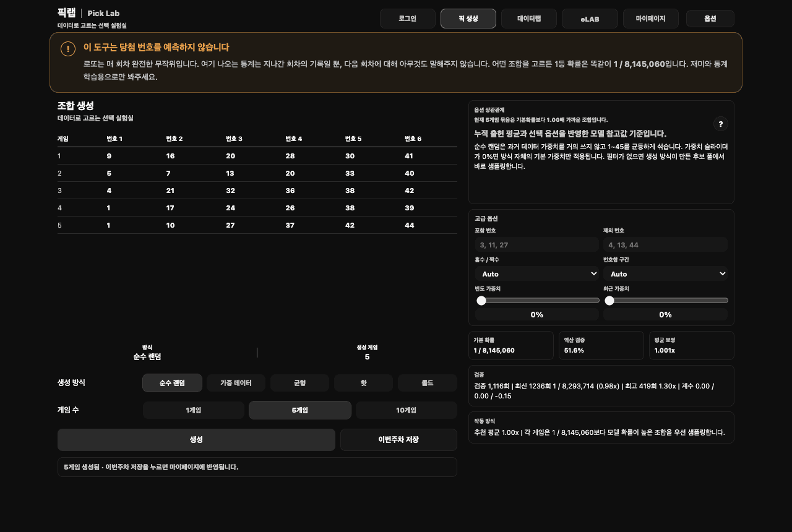Click the 번호 6 column header
The height and width of the screenshot is (532, 792).
[x=413, y=139]
